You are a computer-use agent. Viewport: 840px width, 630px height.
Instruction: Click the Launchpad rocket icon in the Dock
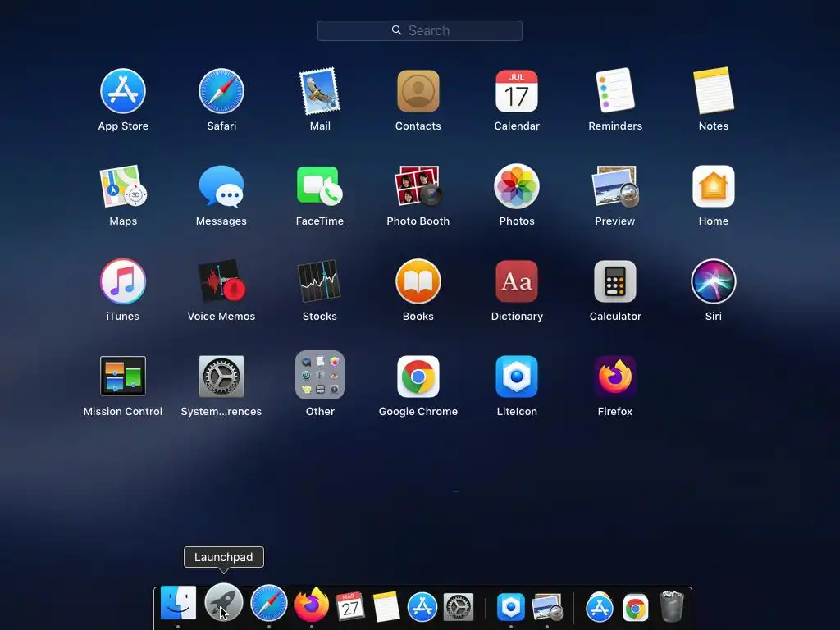[x=223, y=602]
